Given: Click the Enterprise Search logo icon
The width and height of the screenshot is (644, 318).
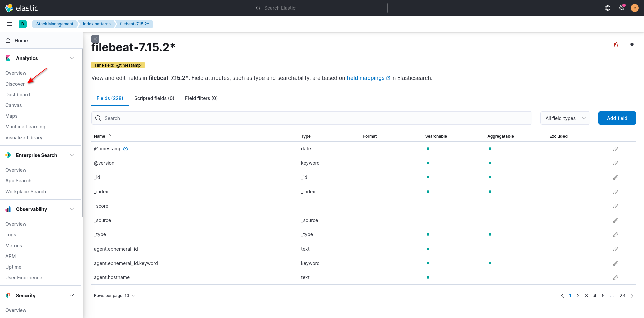Looking at the screenshot, I should pyautogui.click(x=8, y=155).
